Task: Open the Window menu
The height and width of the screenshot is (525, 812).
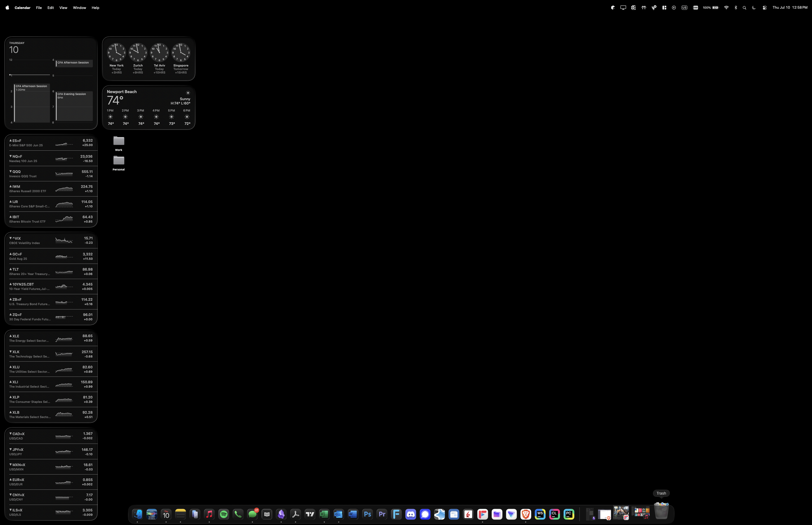Action: click(80, 8)
